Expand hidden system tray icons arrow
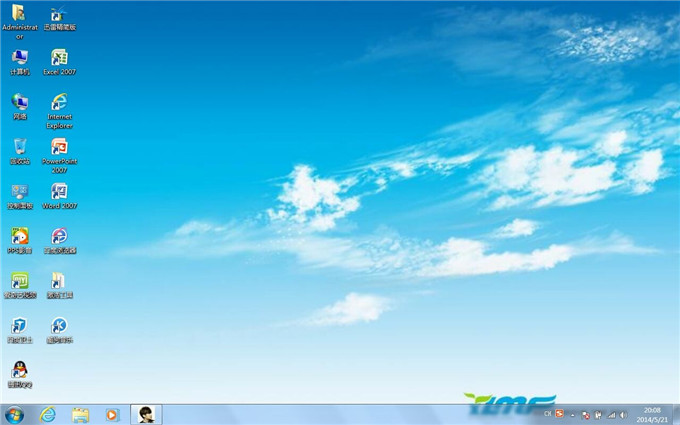 pyautogui.click(x=573, y=414)
